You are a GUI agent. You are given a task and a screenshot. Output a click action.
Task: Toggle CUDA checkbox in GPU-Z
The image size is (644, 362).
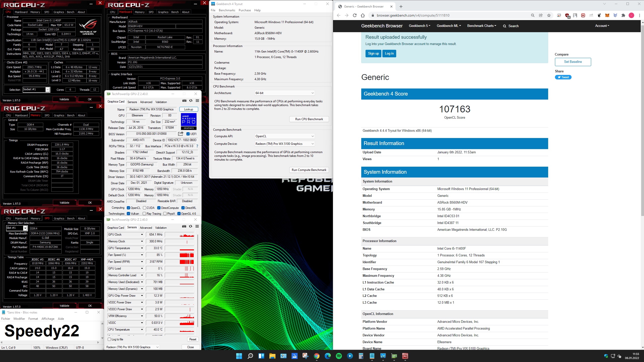point(144,208)
